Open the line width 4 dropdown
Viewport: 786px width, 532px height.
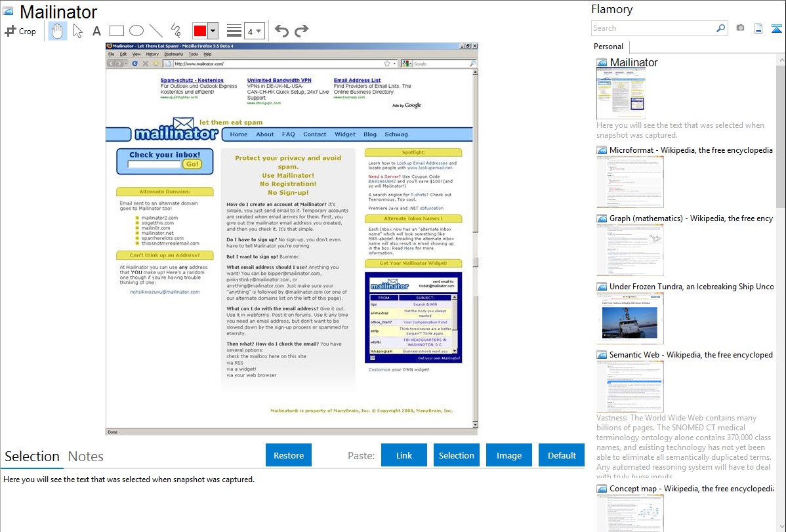click(254, 31)
